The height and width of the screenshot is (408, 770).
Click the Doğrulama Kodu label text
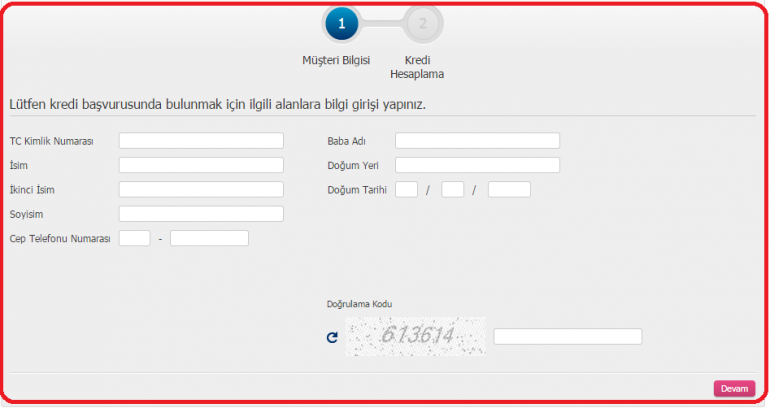(360, 304)
